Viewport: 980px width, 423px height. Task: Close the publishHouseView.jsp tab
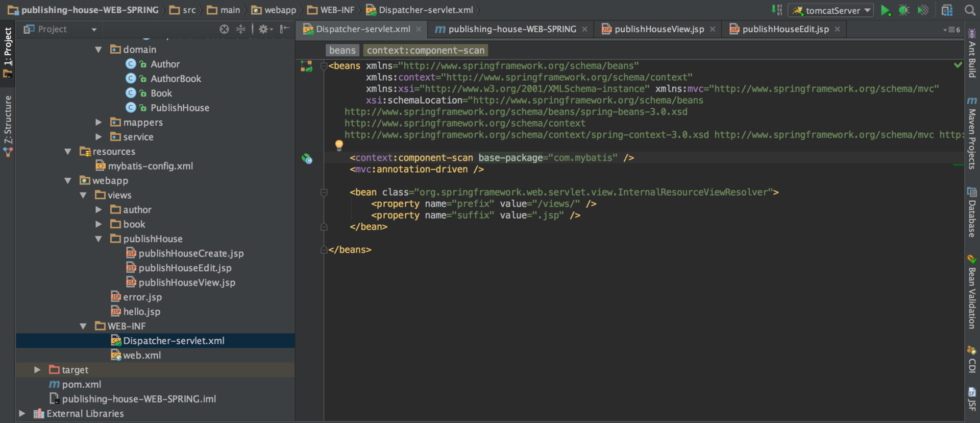713,30
